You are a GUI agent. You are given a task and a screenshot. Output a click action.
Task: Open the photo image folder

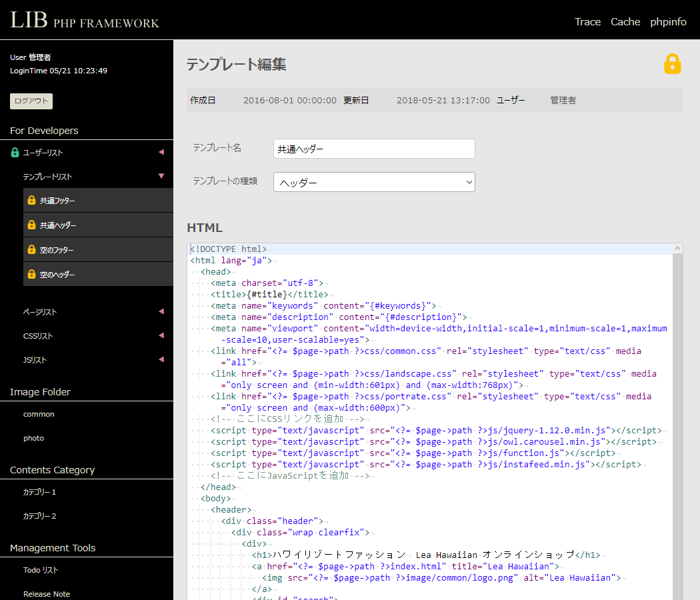click(x=33, y=438)
